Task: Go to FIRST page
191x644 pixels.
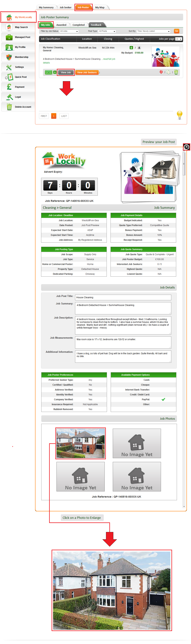Action: (44, 116)
